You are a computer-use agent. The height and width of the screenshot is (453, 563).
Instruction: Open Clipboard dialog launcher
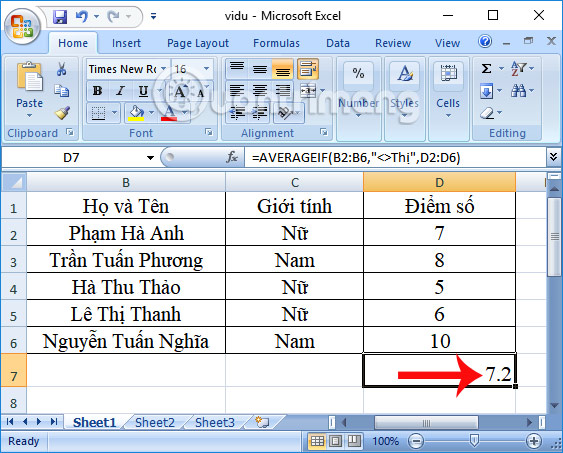[x=70, y=132]
